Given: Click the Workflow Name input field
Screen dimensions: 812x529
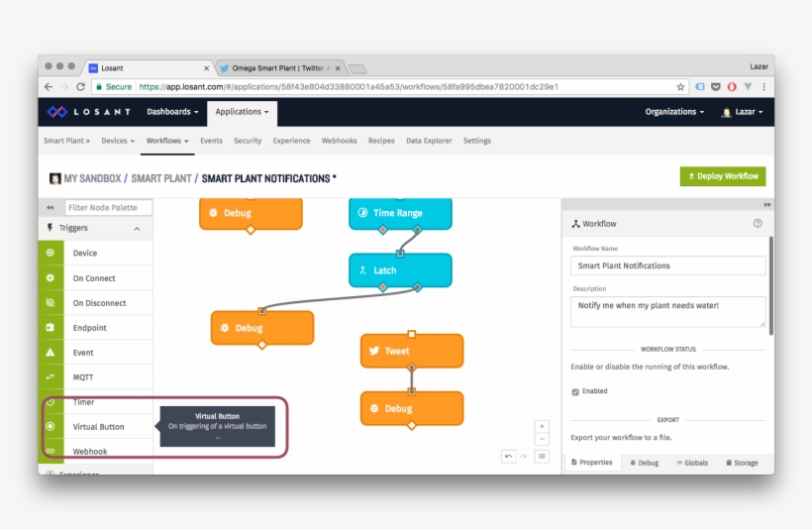Looking at the screenshot, I should [667, 265].
